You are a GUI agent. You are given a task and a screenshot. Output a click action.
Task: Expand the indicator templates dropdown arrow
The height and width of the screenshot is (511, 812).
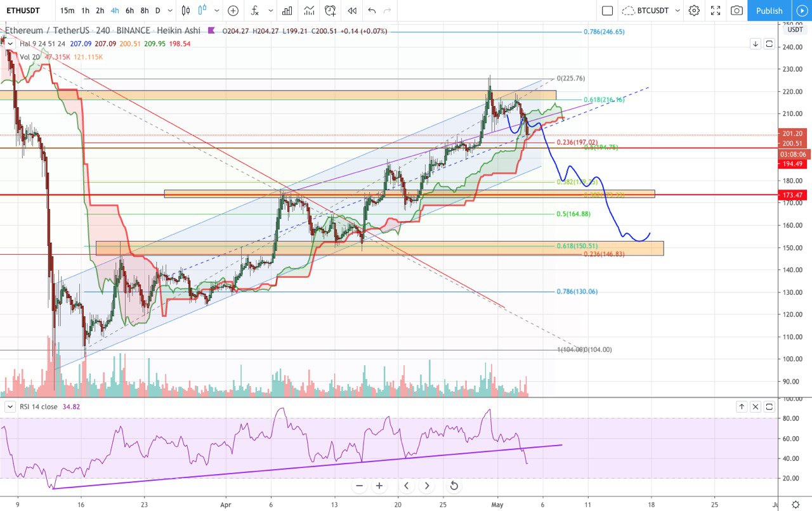(271, 10)
